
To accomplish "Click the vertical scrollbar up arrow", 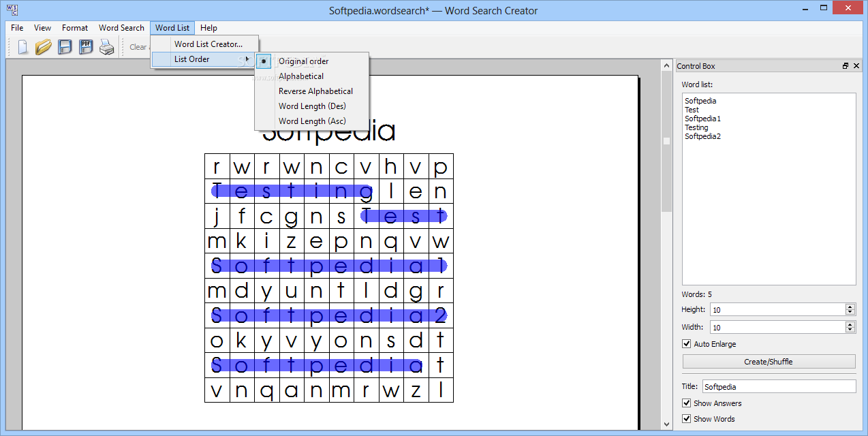I will coord(667,66).
